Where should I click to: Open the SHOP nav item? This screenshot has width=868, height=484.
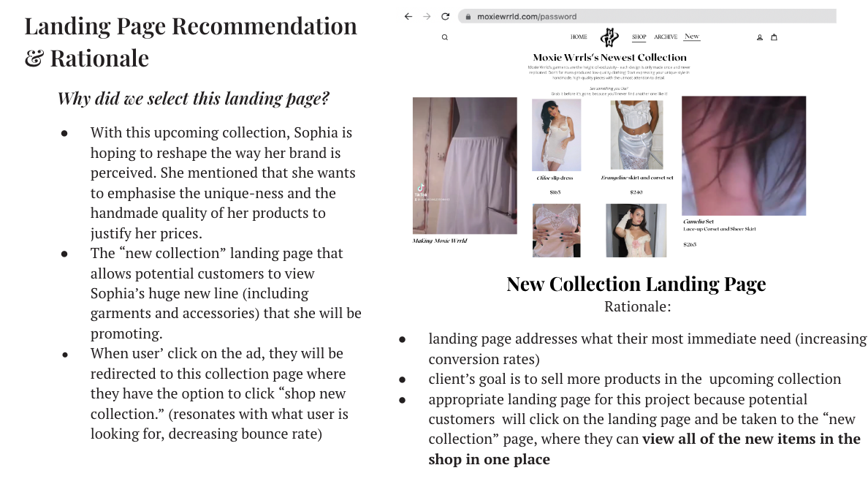tap(639, 37)
